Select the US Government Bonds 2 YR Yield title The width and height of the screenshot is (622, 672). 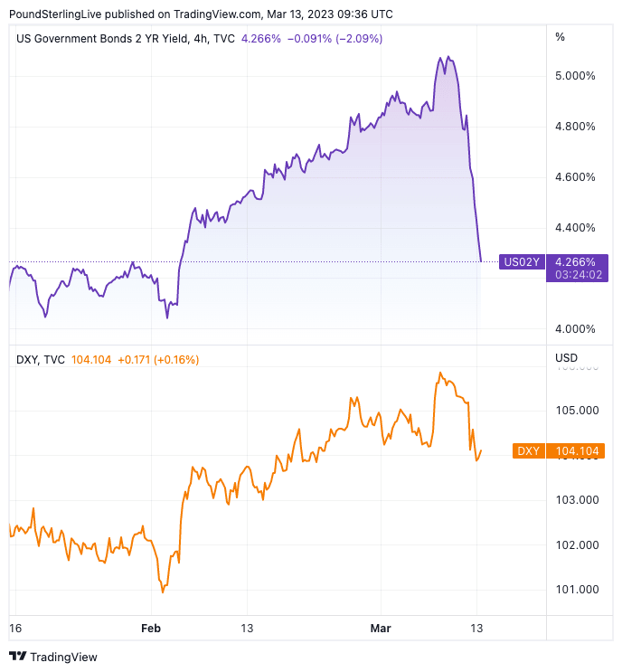(x=126, y=39)
